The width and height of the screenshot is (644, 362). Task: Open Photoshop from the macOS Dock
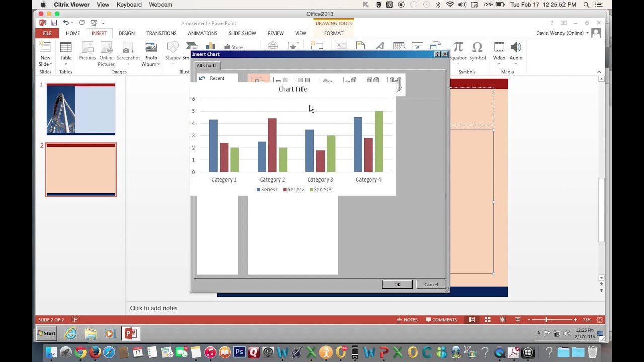coord(239,352)
